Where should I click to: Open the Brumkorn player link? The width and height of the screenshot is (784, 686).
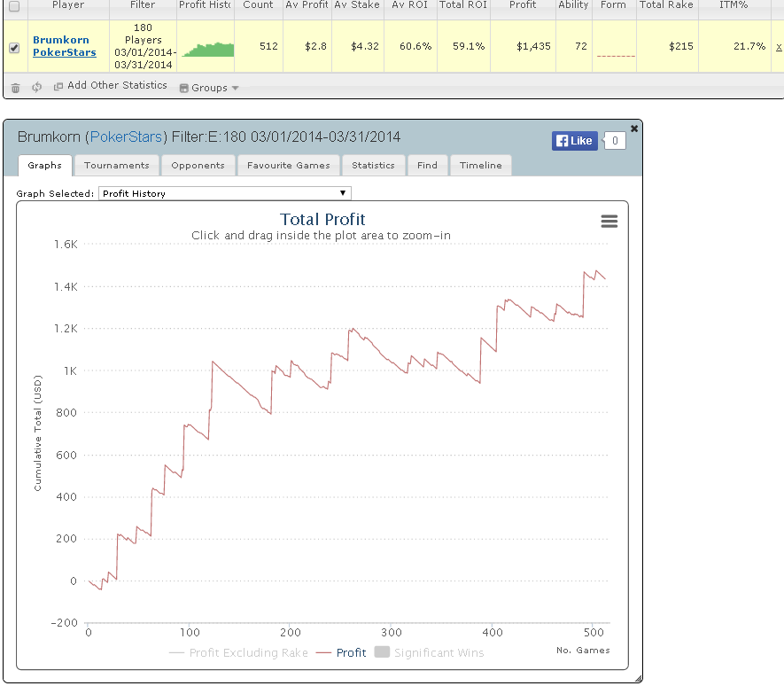61,40
